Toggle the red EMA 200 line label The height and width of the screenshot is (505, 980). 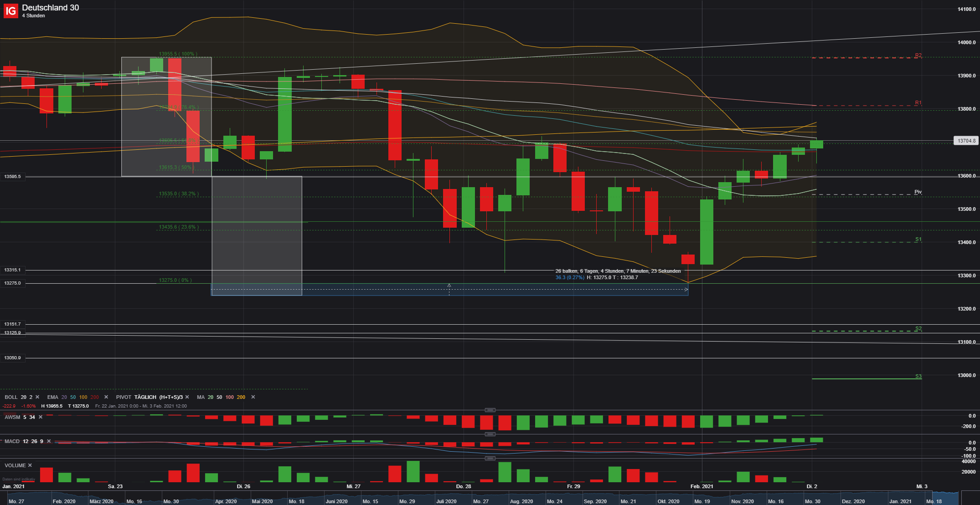94,397
